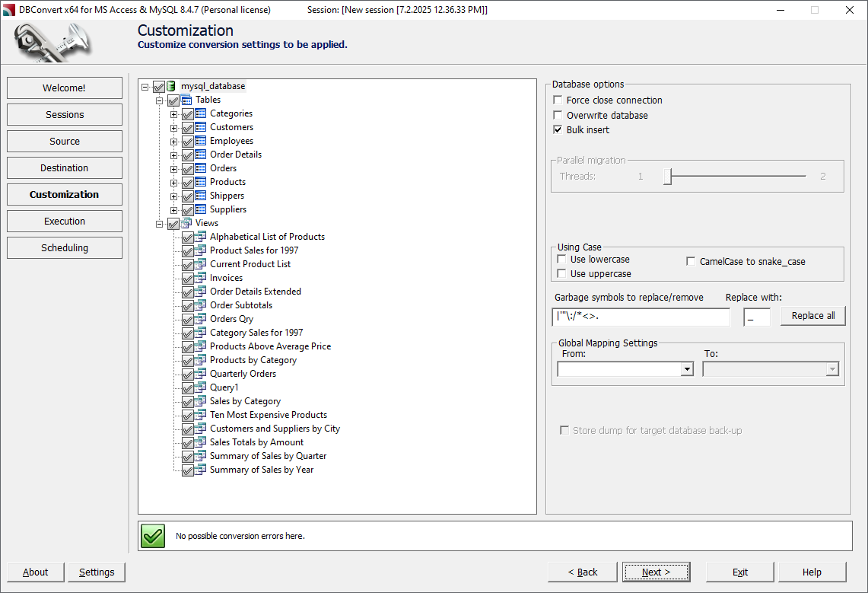Click the Orders table icon
The image size is (868, 593).
click(199, 167)
